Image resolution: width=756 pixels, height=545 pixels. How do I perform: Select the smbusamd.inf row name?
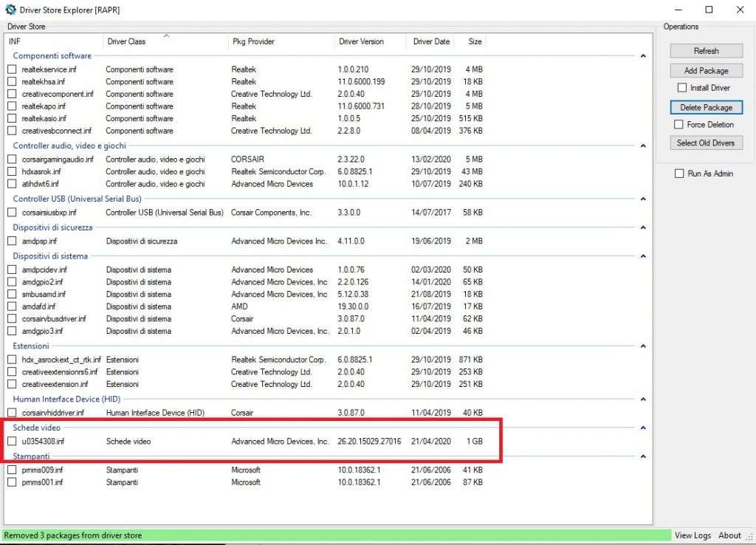click(x=44, y=294)
